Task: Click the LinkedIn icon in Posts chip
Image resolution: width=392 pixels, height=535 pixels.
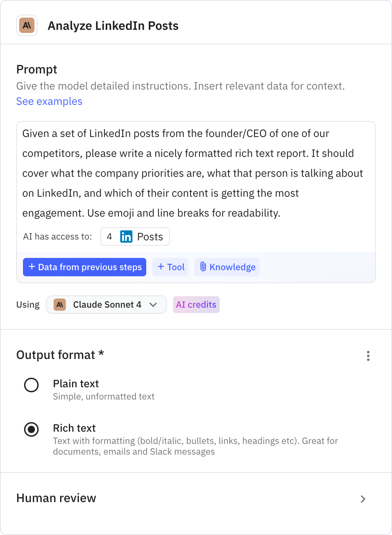Action: (126, 237)
